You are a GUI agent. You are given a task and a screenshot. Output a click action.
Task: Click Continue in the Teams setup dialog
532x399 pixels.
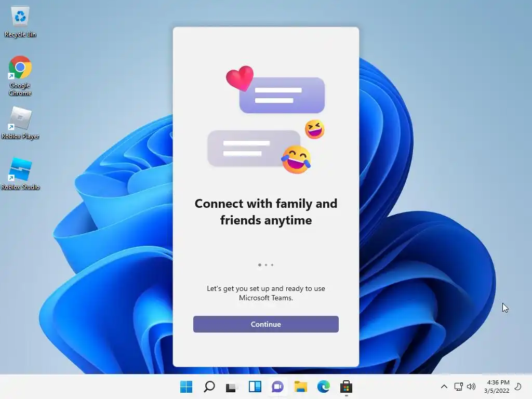tap(265, 324)
